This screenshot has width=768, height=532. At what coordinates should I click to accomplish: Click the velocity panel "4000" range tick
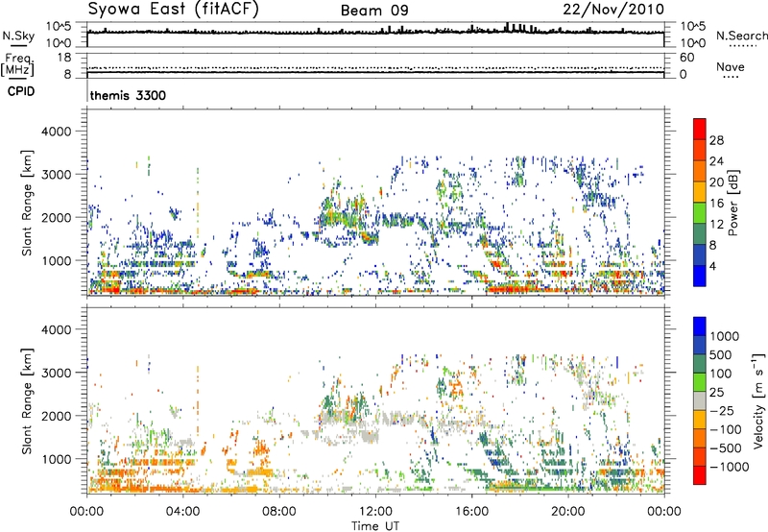click(x=56, y=329)
